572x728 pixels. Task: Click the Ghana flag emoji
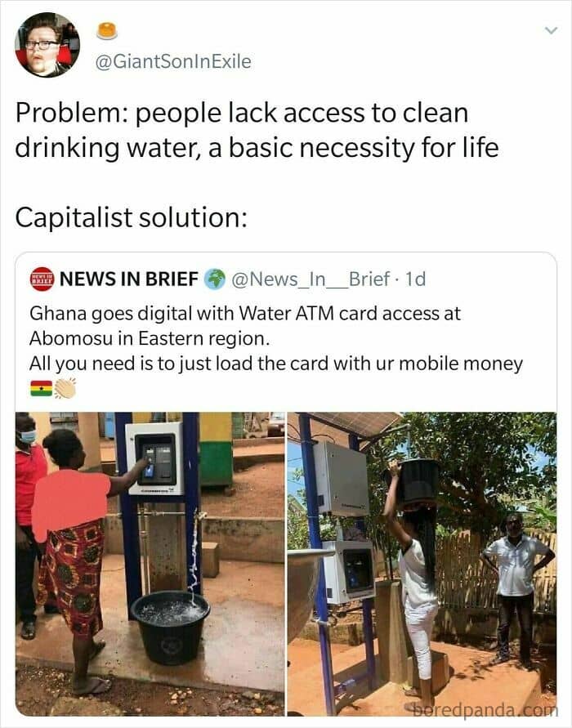41,389
